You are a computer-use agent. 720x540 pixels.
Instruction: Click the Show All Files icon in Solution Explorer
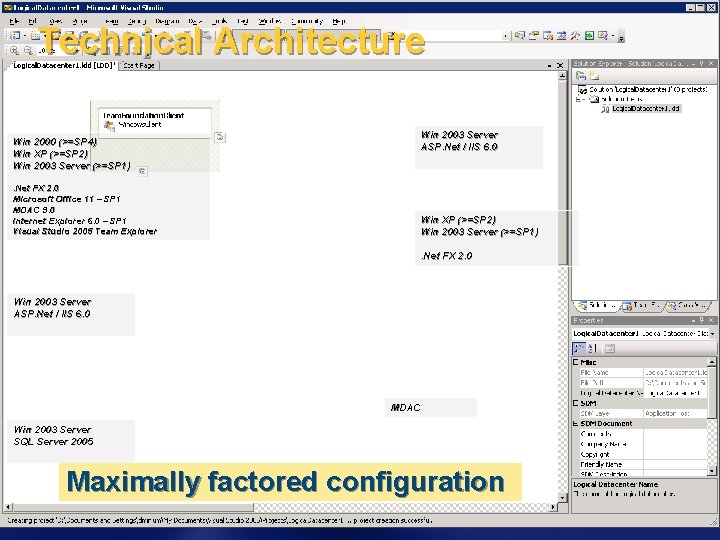pos(594,76)
